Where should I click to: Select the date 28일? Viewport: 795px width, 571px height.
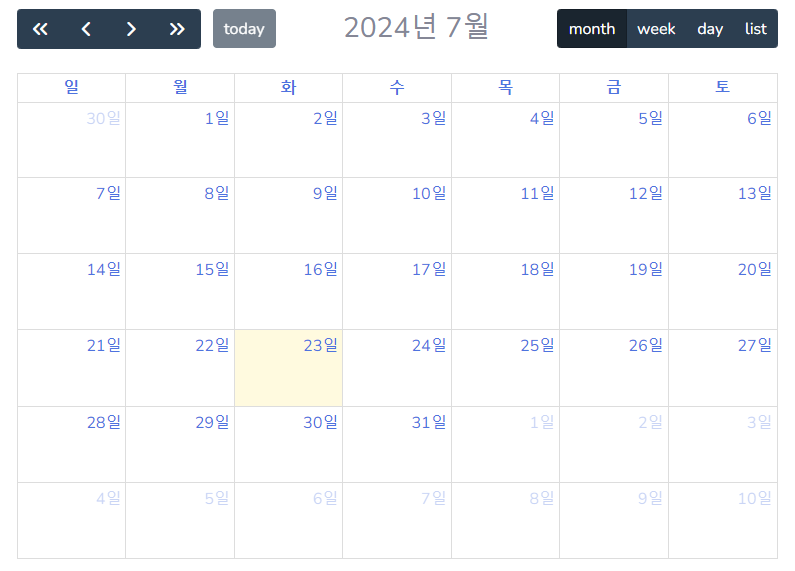(x=103, y=422)
